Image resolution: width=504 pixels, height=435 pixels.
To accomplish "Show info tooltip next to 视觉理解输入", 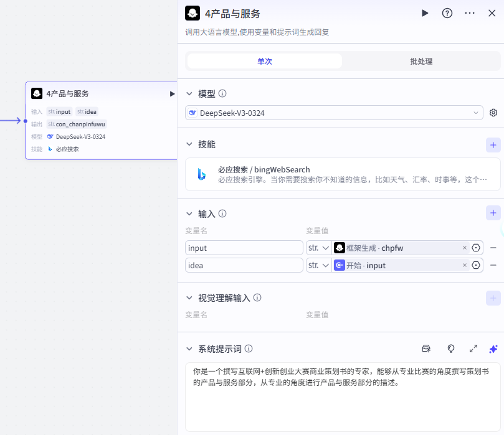I will click(257, 297).
